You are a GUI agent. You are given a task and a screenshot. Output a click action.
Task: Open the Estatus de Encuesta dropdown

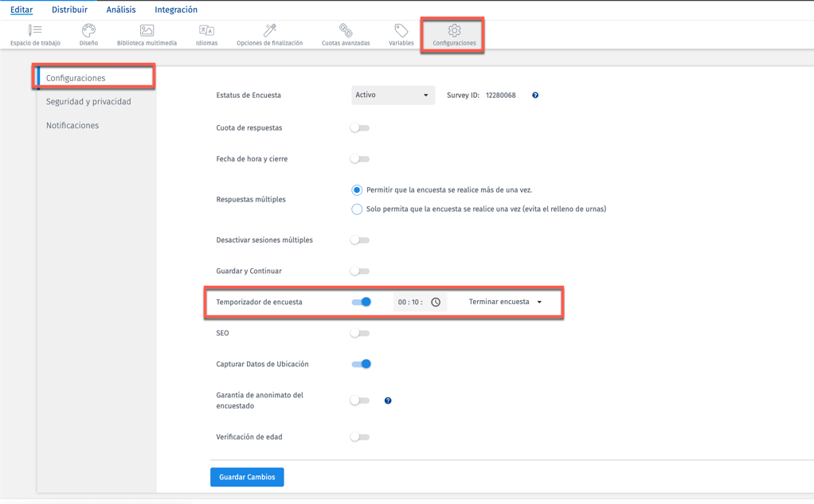click(x=393, y=95)
